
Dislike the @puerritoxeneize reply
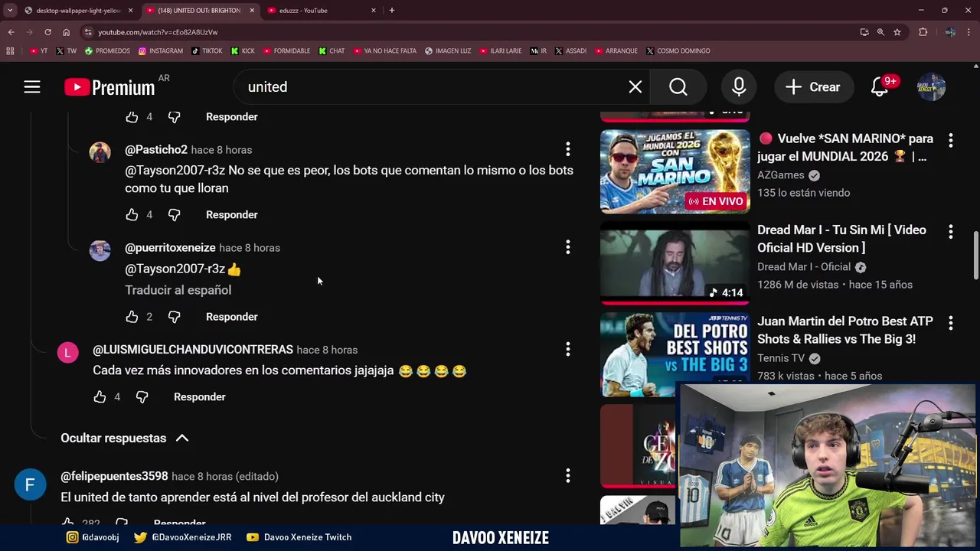[x=174, y=317]
